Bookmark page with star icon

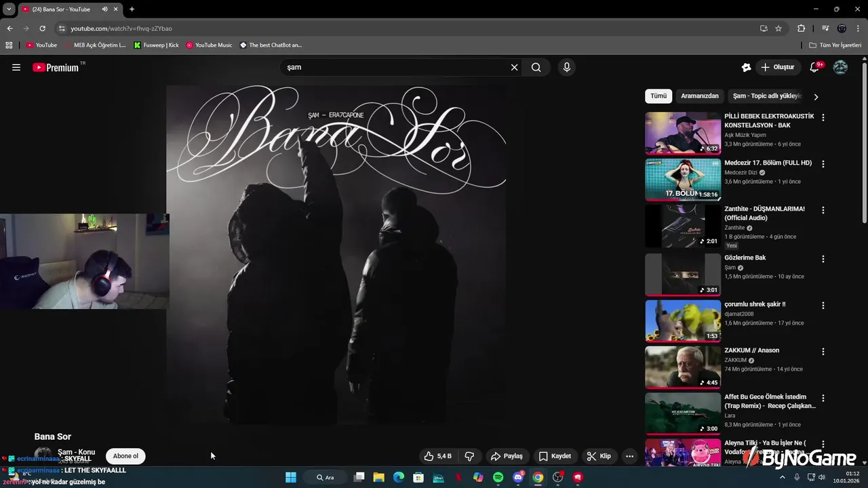coord(778,28)
